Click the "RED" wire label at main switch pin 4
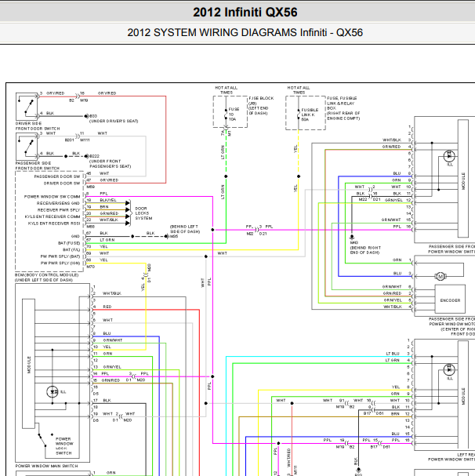The height and width of the screenshot is (476, 475). click(107, 307)
